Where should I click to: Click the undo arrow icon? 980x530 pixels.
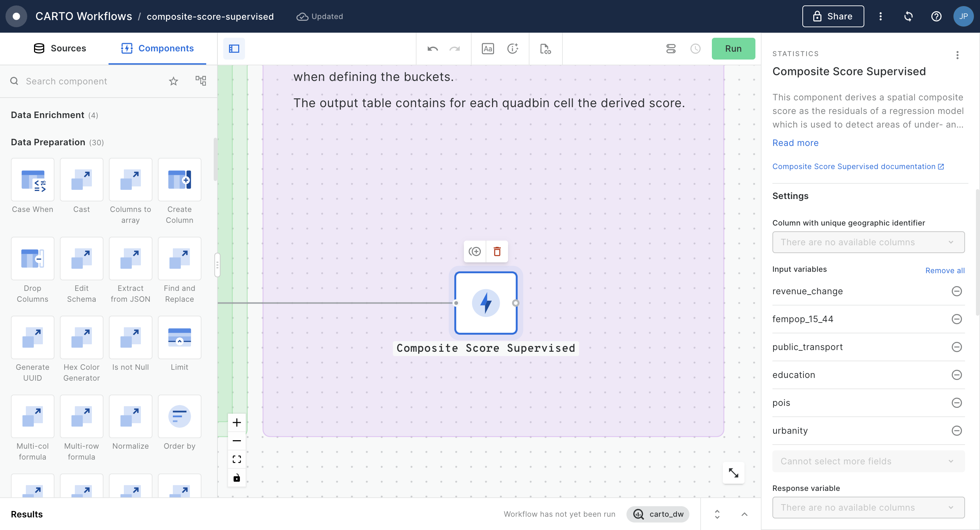point(432,49)
